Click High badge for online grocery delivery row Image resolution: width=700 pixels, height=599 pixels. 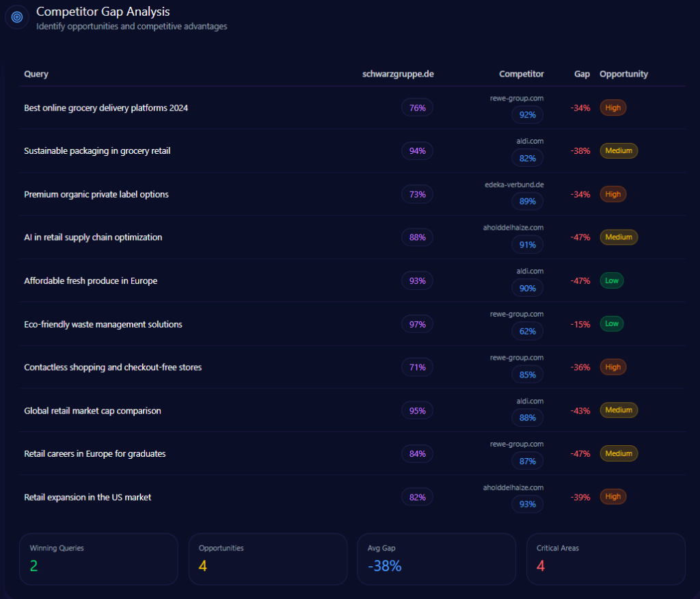tap(613, 108)
